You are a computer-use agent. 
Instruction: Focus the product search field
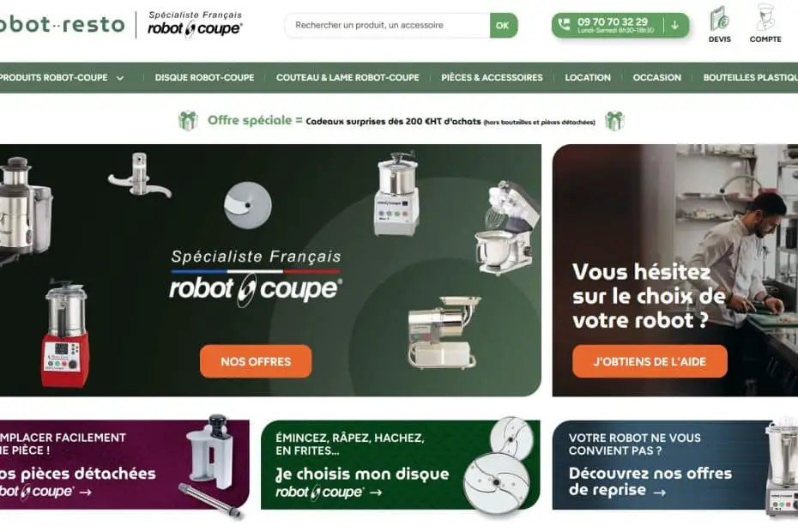388,26
